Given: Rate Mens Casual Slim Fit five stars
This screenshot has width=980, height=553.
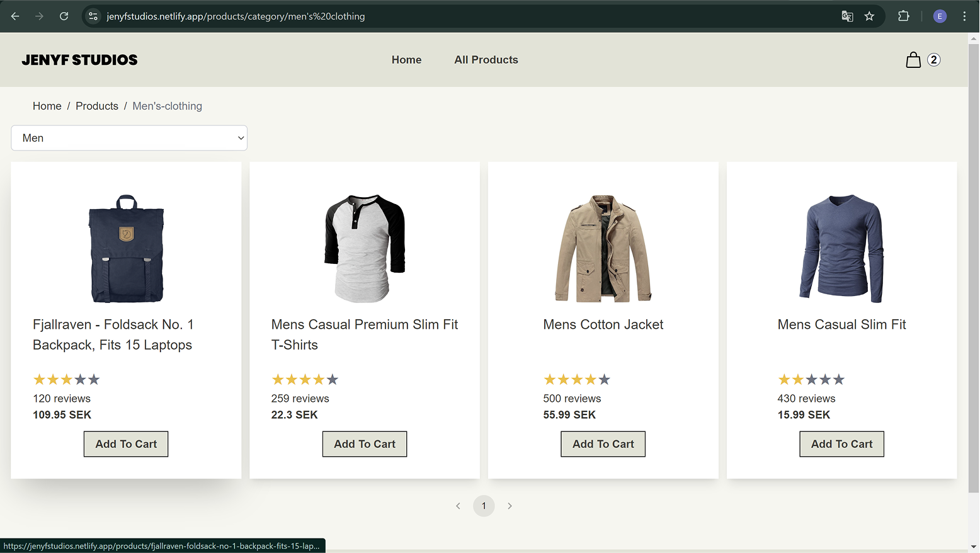Looking at the screenshot, I should pyautogui.click(x=838, y=379).
